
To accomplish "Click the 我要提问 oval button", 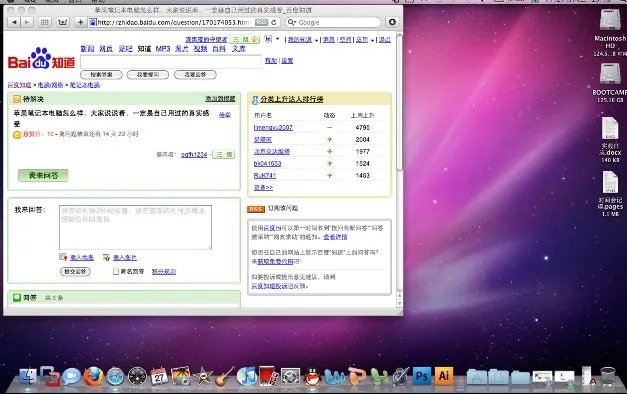I will tap(148, 74).
